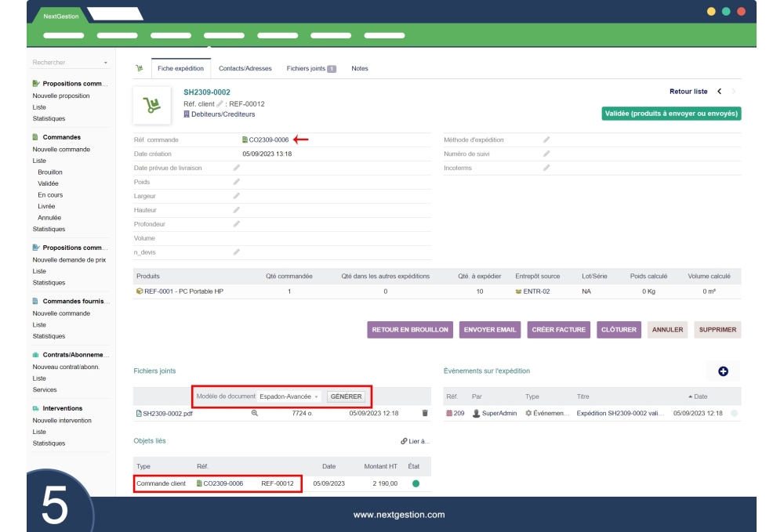The height and width of the screenshot is (532, 784).
Task: Switch to Contacts/Adresses tab
Action: click(245, 69)
